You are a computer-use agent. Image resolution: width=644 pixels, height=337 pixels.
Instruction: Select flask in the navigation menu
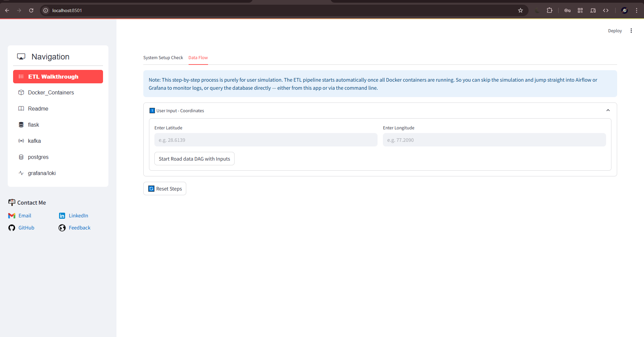click(x=34, y=125)
